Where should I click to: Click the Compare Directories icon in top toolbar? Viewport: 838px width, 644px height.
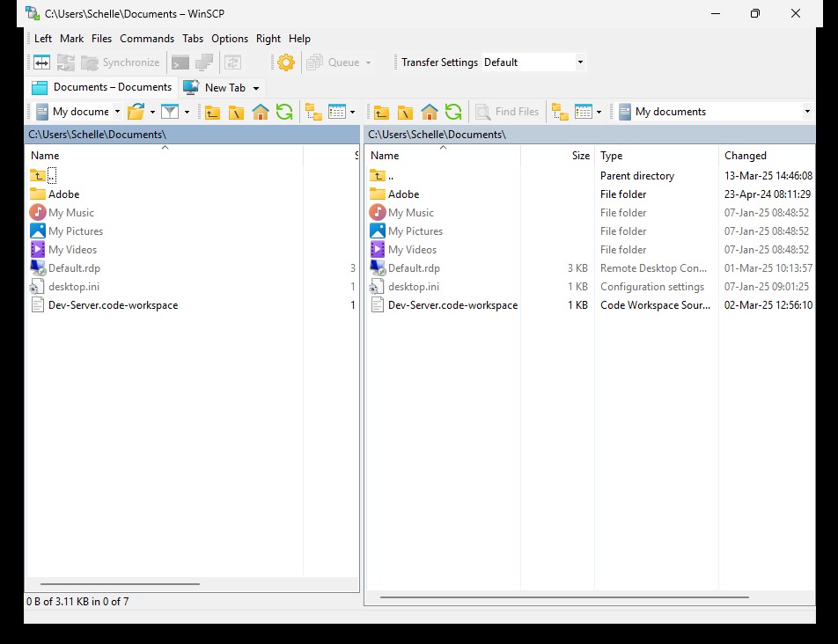point(41,62)
